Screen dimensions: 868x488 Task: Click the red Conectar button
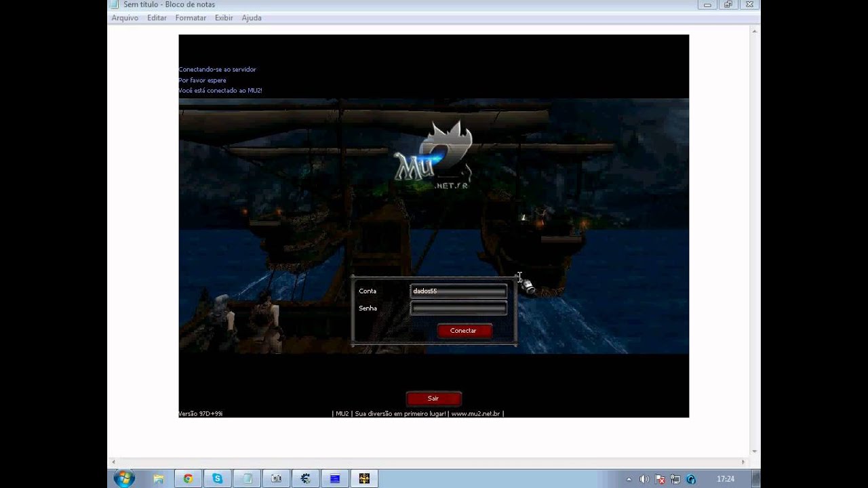[x=463, y=331]
